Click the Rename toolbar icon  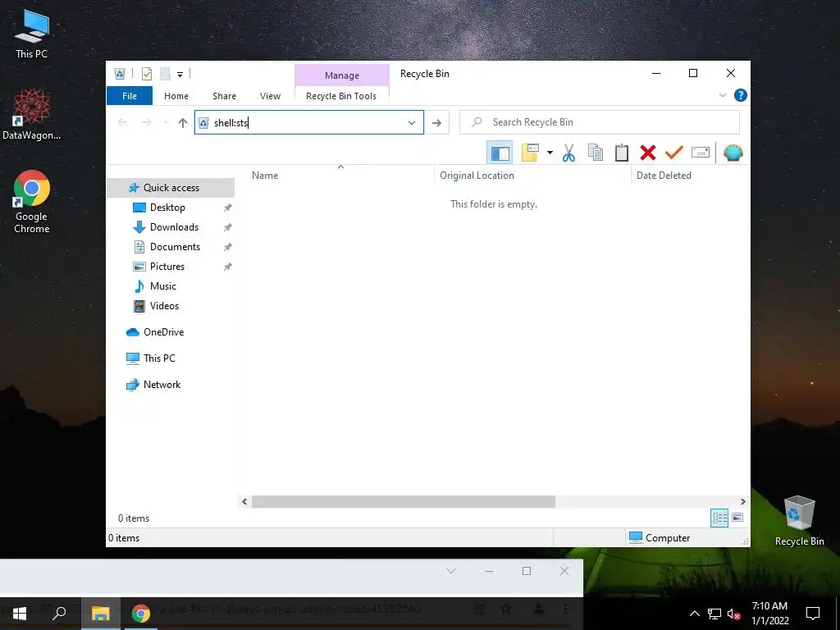click(x=701, y=153)
